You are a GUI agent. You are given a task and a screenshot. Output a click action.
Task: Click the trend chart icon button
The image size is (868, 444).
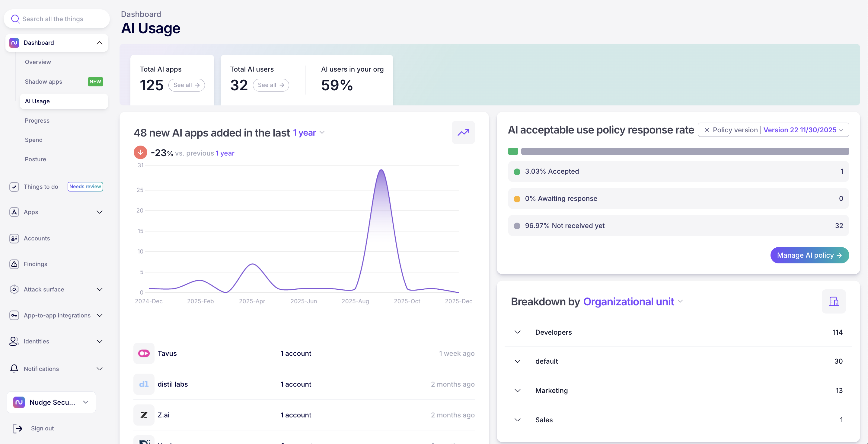[x=463, y=133]
